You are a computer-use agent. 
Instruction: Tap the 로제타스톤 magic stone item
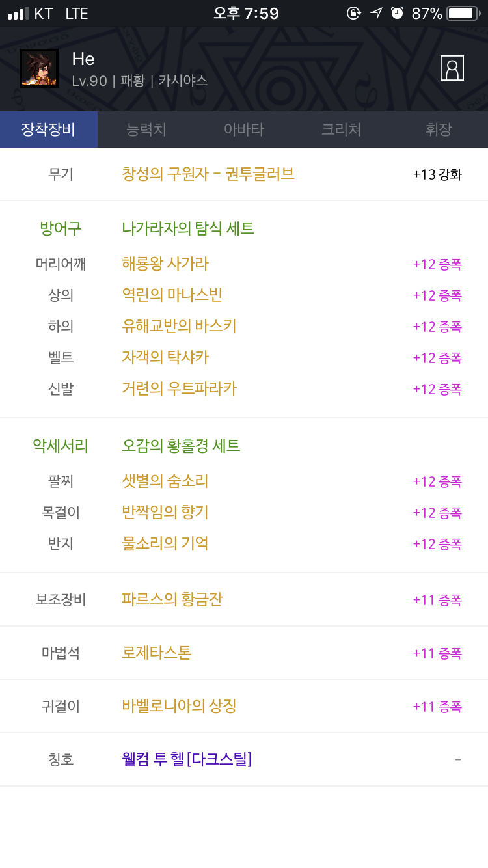[157, 653]
